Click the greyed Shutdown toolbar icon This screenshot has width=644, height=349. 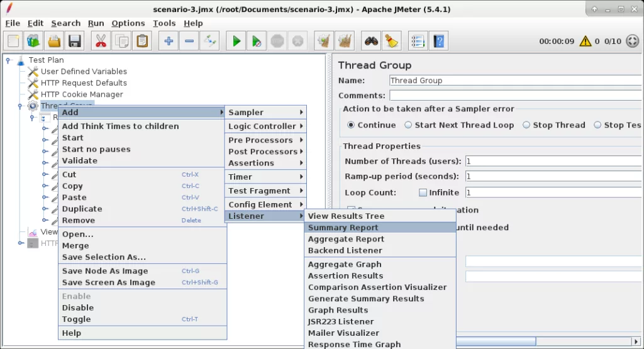(297, 41)
